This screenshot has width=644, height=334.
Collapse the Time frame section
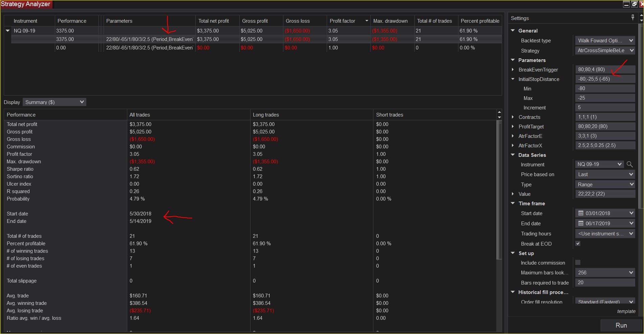coord(513,203)
